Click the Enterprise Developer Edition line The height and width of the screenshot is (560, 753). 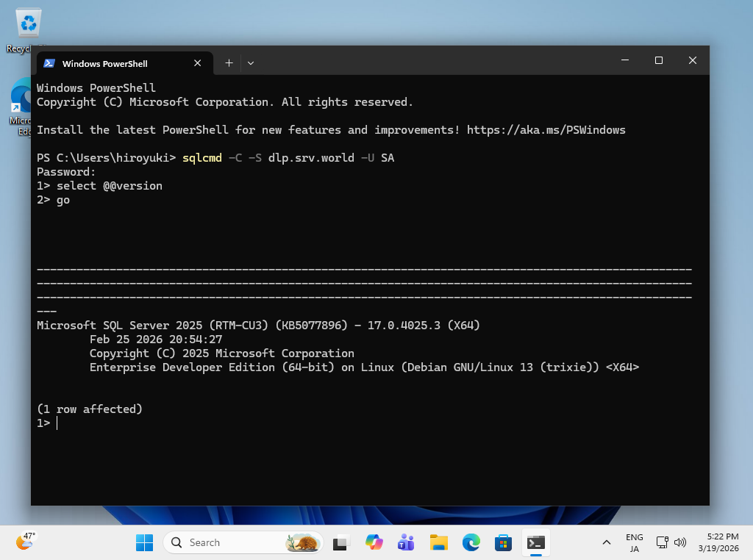[365, 367]
